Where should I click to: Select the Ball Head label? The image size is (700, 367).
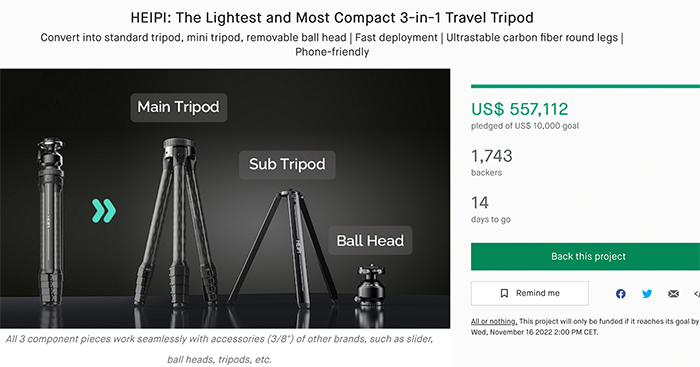pos(370,241)
